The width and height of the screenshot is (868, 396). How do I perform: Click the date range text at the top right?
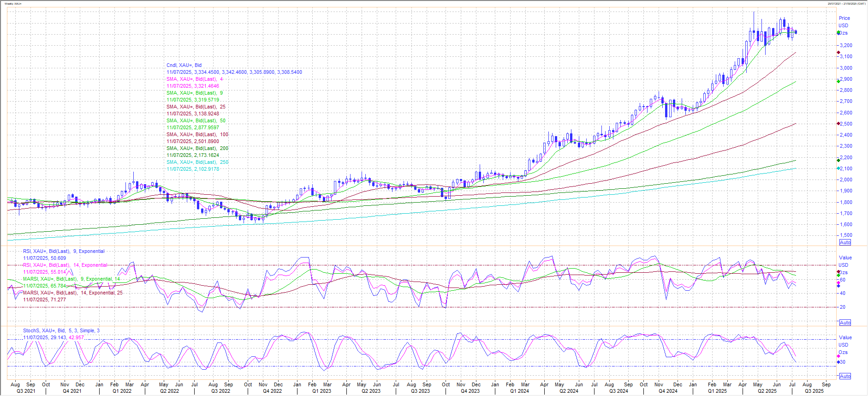[846, 3]
